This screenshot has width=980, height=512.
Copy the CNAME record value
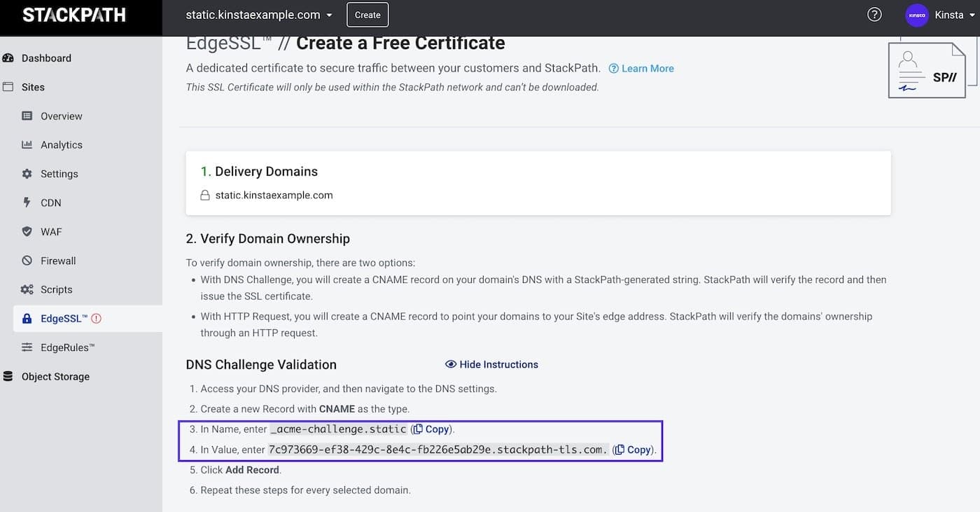click(x=632, y=449)
